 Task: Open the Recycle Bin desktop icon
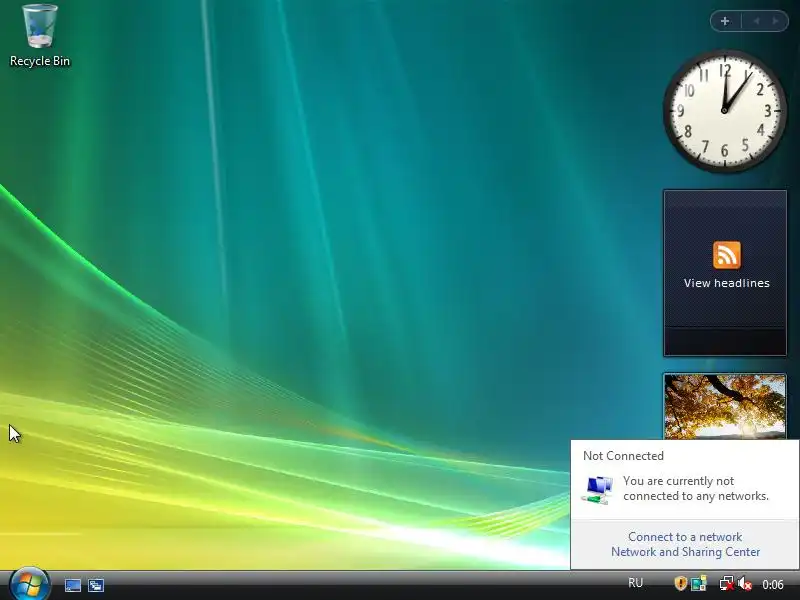click(40, 27)
